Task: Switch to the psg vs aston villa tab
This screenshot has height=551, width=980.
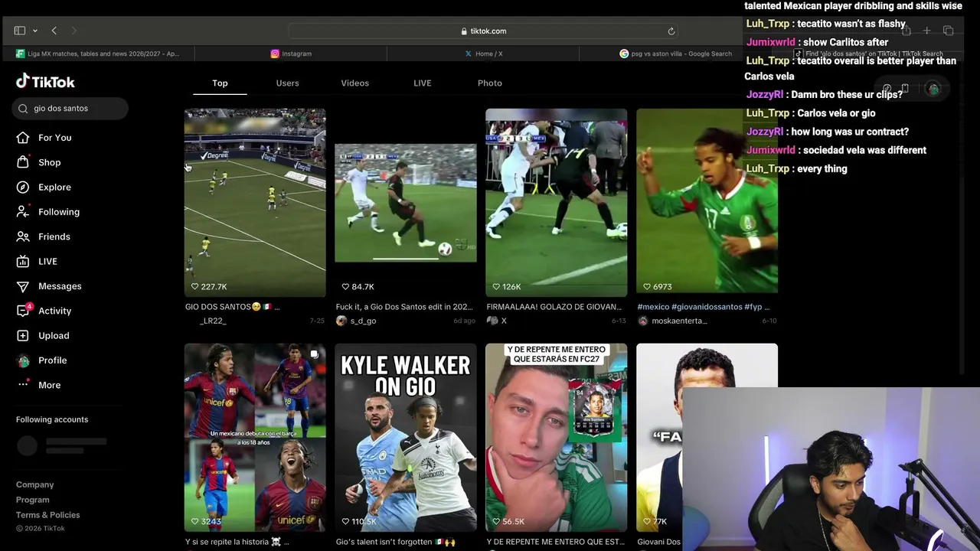Action: [x=675, y=54]
